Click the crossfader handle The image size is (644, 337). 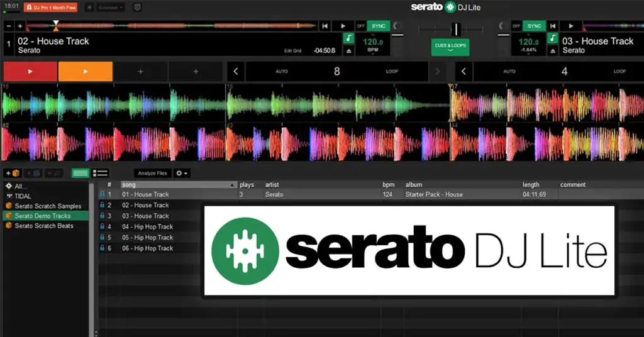(x=456, y=29)
